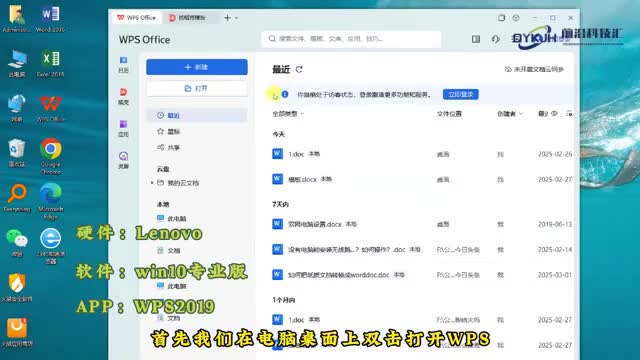Click the Word icon of 双网电脑设置.docx
The height and width of the screenshot is (360, 640).
[278, 224]
